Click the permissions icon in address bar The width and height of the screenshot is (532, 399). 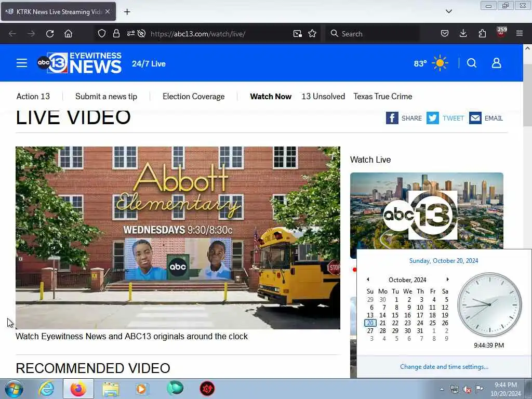(130, 33)
